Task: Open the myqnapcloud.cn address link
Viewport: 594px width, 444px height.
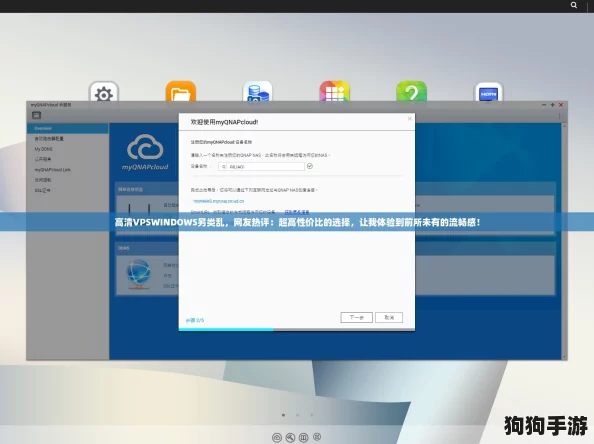Action: pos(218,201)
